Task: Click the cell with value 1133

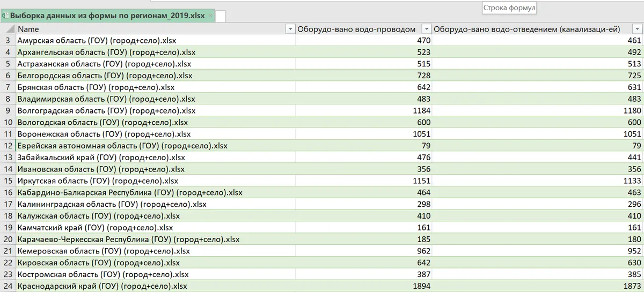Action: (538, 181)
